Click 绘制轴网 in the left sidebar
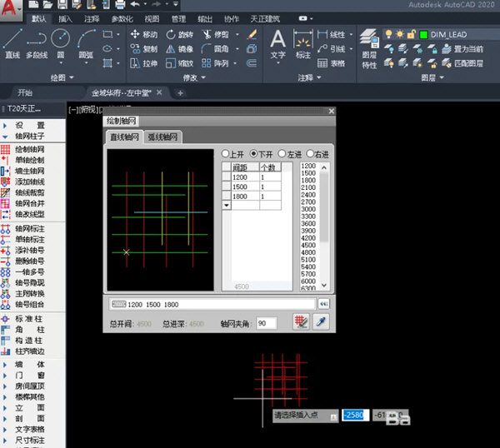 click(30, 148)
